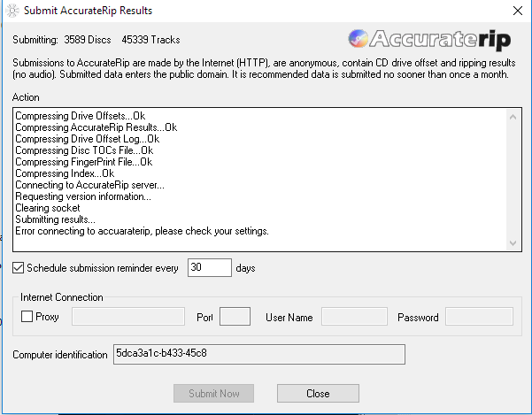The image size is (532, 415).
Task: Disable the schedule submission reminder checkbox
Action: click(x=19, y=267)
